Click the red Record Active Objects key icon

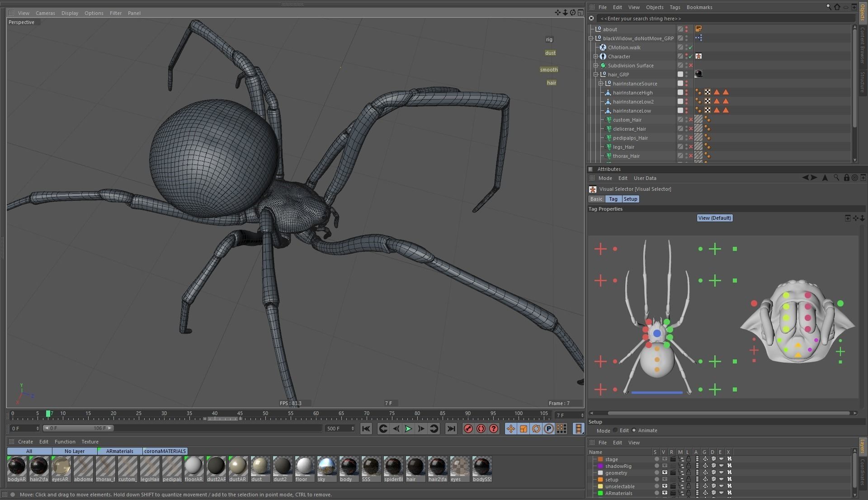468,429
